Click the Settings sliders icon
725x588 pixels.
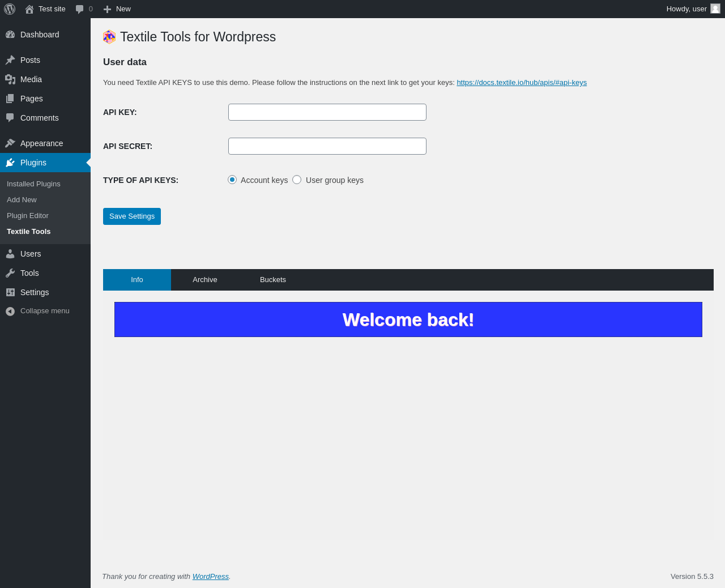click(x=10, y=292)
